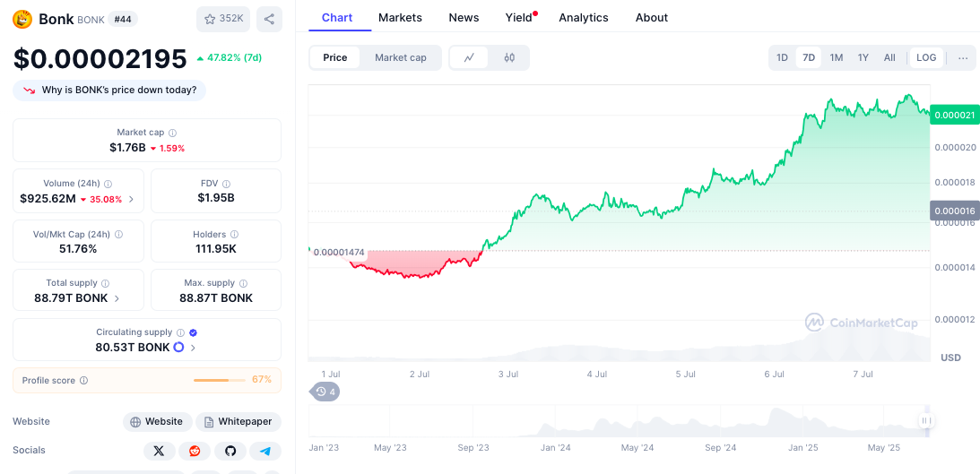The height and width of the screenshot is (474, 980).
Task: Set chart range to All
Action: [889, 57]
